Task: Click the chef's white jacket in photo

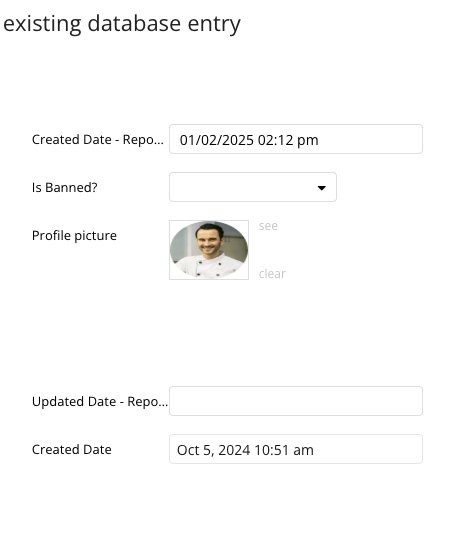Action: pyautogui.click(x=211, y=266)
